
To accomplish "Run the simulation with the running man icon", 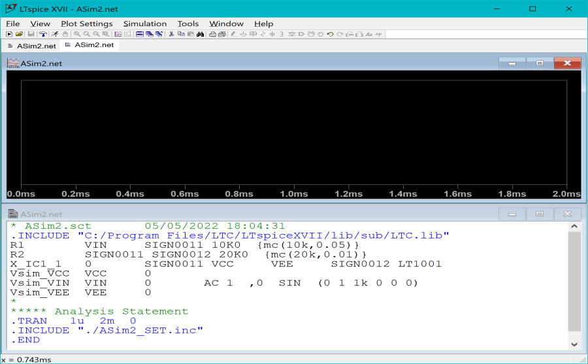I will (x=55, y=34).
